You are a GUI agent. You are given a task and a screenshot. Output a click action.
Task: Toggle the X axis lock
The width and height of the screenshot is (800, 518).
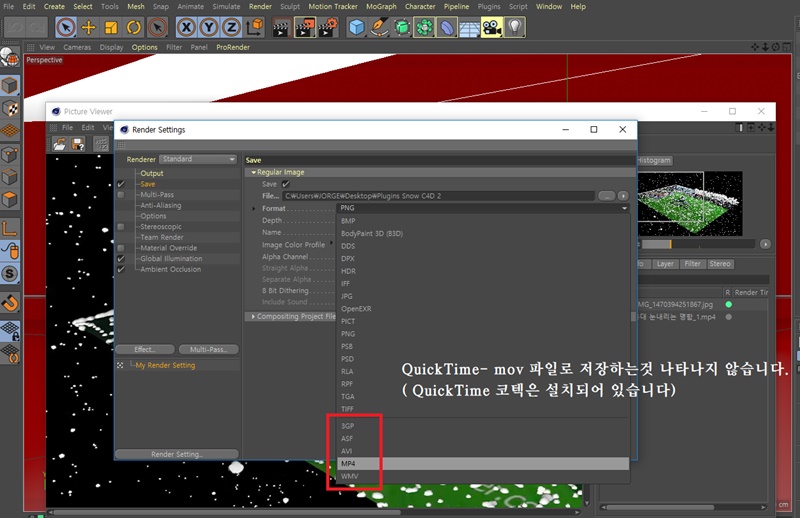click(186, 27)
